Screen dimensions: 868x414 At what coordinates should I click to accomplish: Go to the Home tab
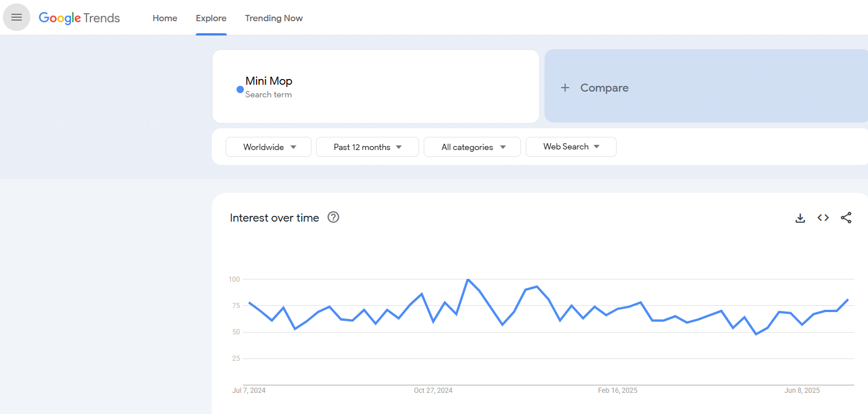[x=165, y=18]
